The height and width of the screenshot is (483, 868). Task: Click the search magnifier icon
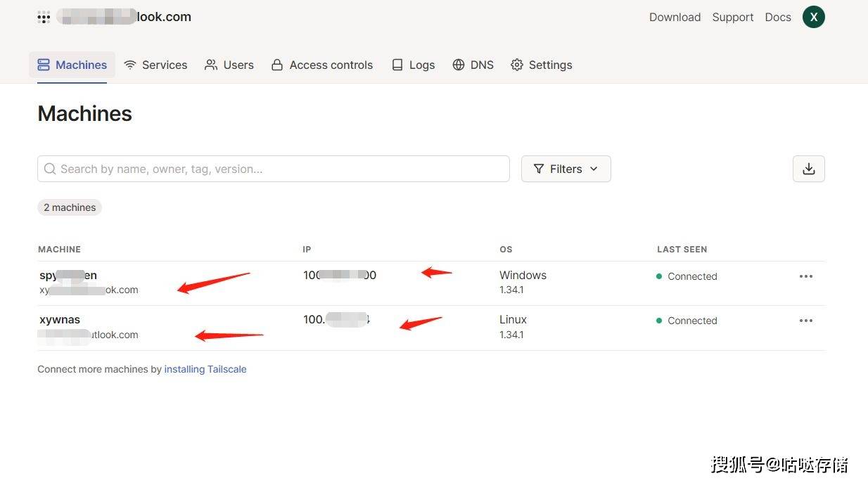(x=50, y=169)
